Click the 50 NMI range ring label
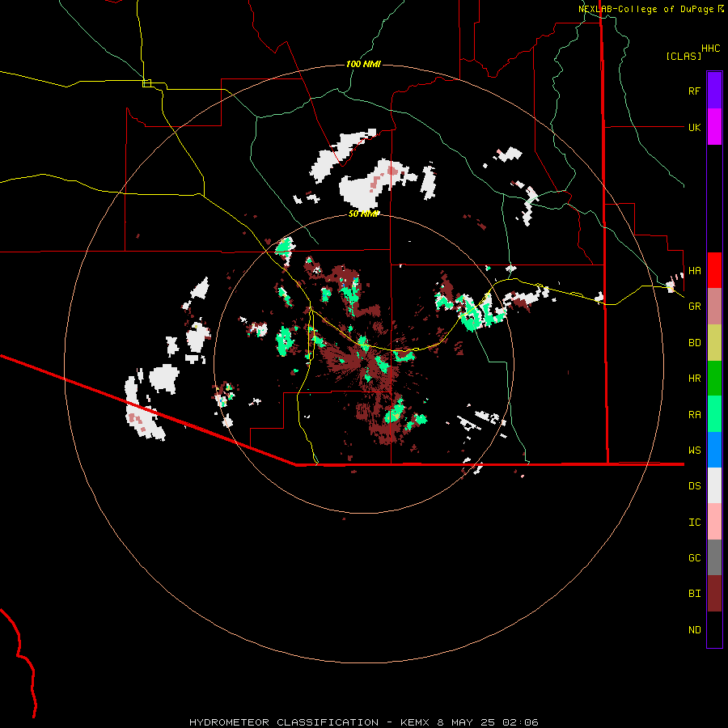The height and width of the screenshot is (728, 728). (364, 214)
